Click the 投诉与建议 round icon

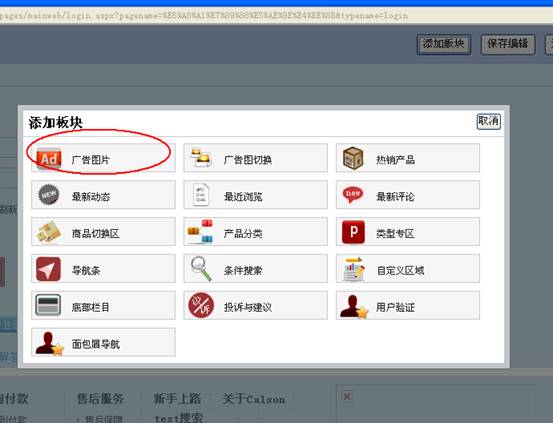click(201, 305)
